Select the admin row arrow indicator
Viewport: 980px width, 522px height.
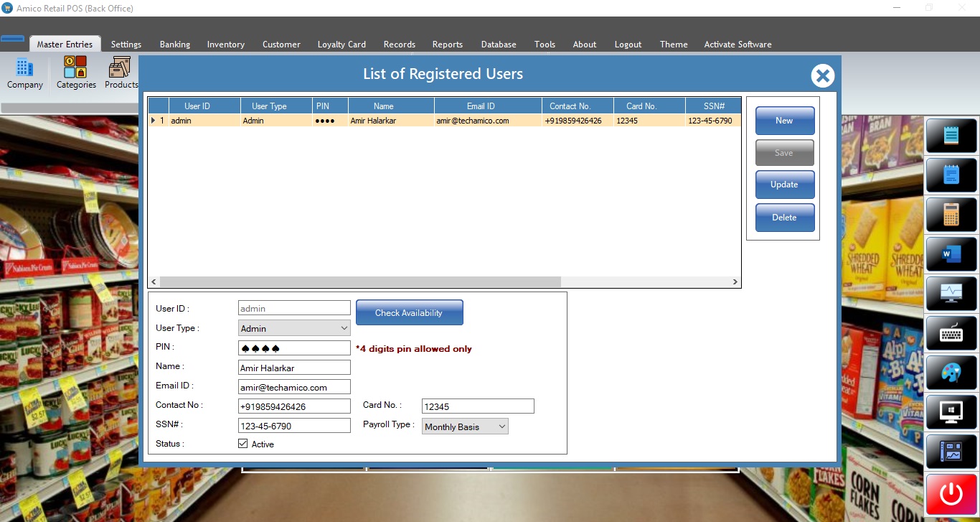tap(154, 121)
